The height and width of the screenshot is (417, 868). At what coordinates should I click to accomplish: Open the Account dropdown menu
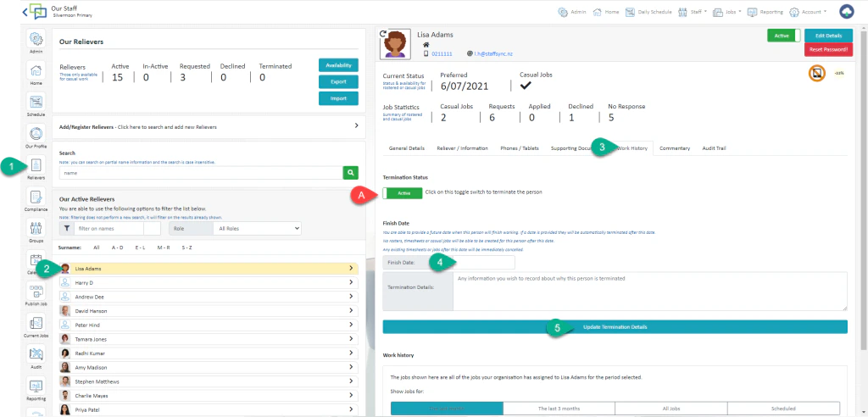coord(808,12)
